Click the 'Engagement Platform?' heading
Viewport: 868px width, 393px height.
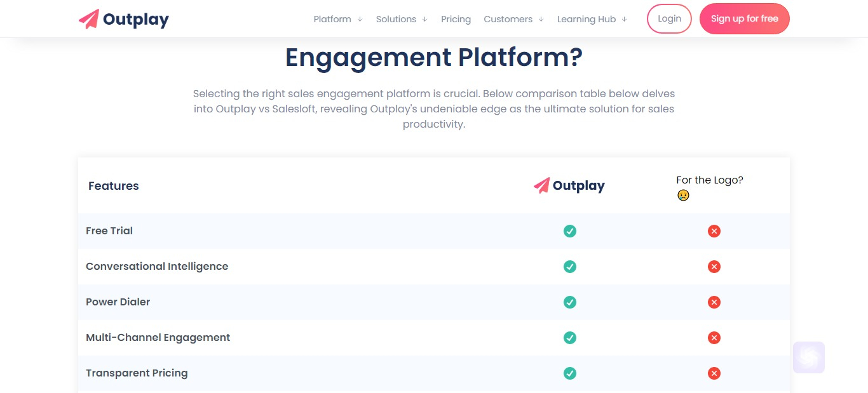(x=434, y=57)
